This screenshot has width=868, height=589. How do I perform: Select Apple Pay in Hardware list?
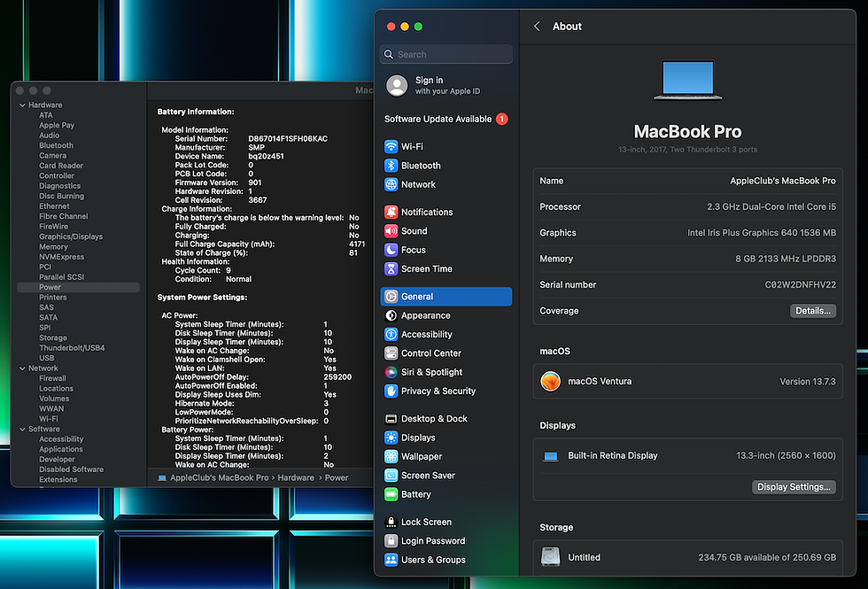pos(57,125)
